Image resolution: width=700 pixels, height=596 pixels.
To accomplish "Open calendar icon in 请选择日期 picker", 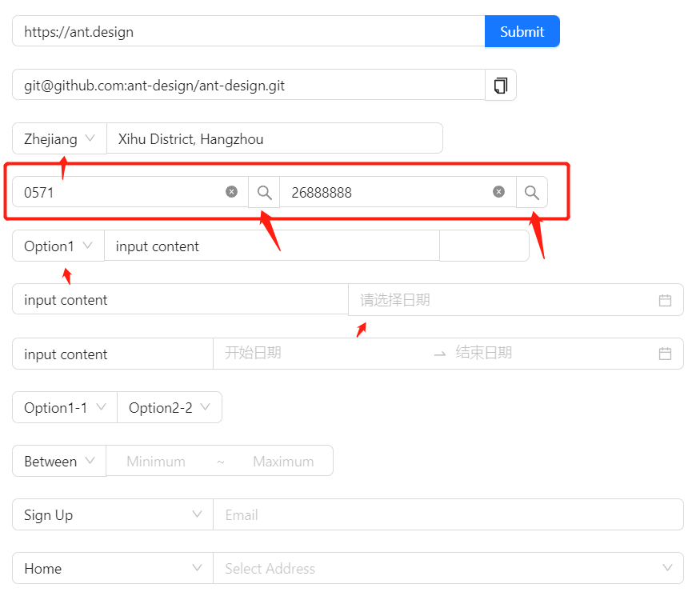I will tap(665, 300).
